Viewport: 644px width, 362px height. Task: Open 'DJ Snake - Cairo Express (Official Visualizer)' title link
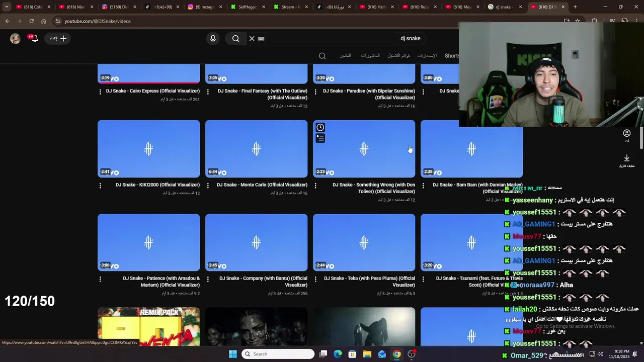[x=153, y=91]
